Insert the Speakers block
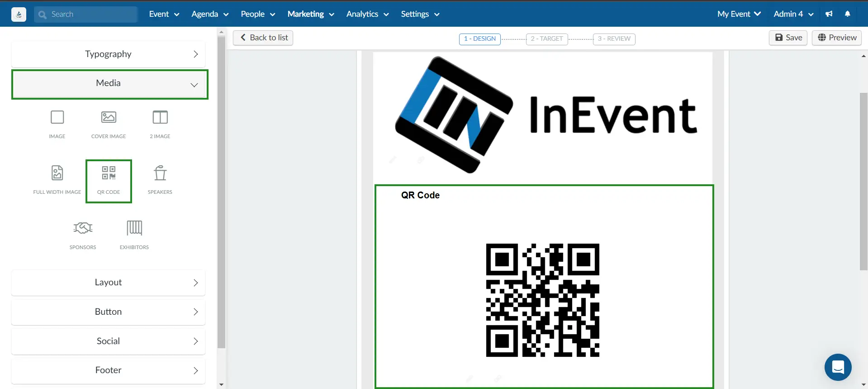The image size is (868, 389). (x=160, y=180)
